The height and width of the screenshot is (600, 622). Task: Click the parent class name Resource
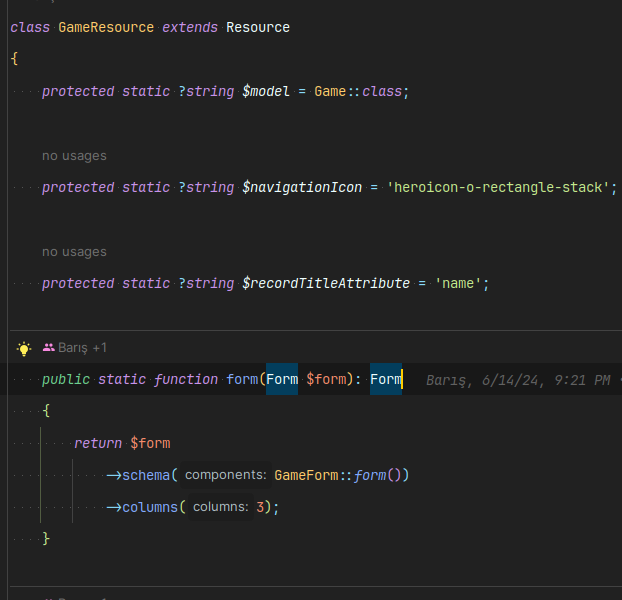[258, 27]
